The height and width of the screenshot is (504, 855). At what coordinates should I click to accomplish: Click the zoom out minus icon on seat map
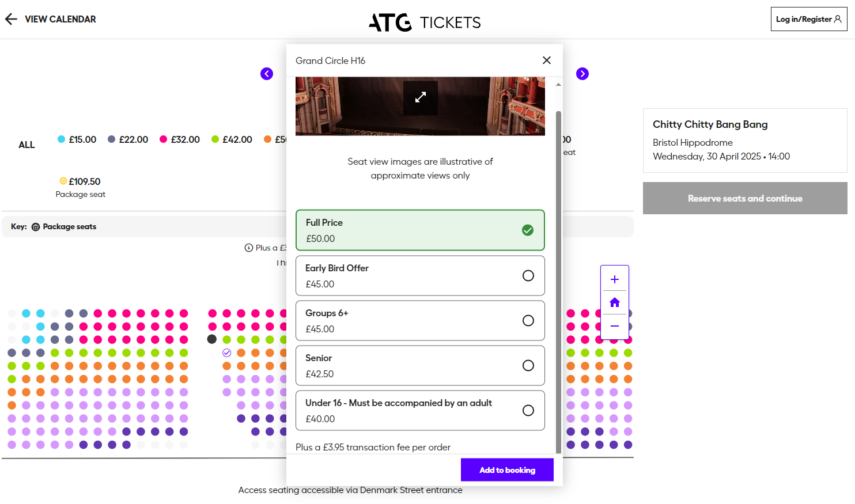[615, 325]
